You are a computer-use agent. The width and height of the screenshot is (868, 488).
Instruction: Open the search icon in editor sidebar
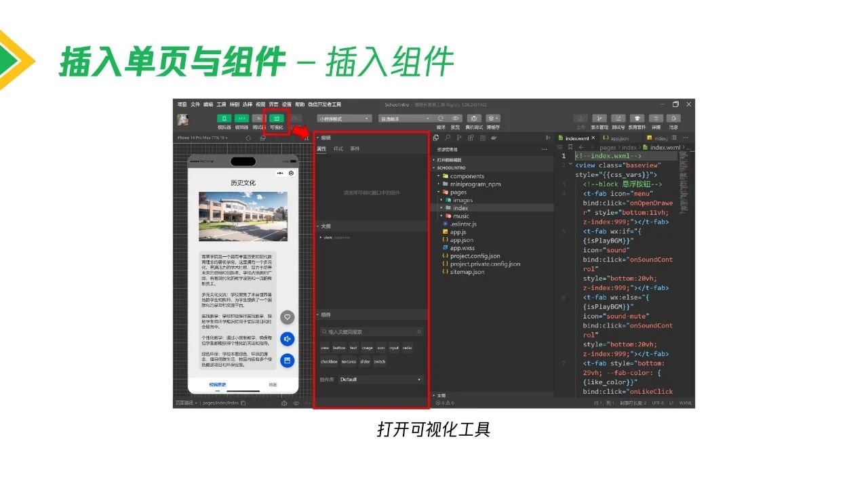pyautogui.click(x=448, y=138)
